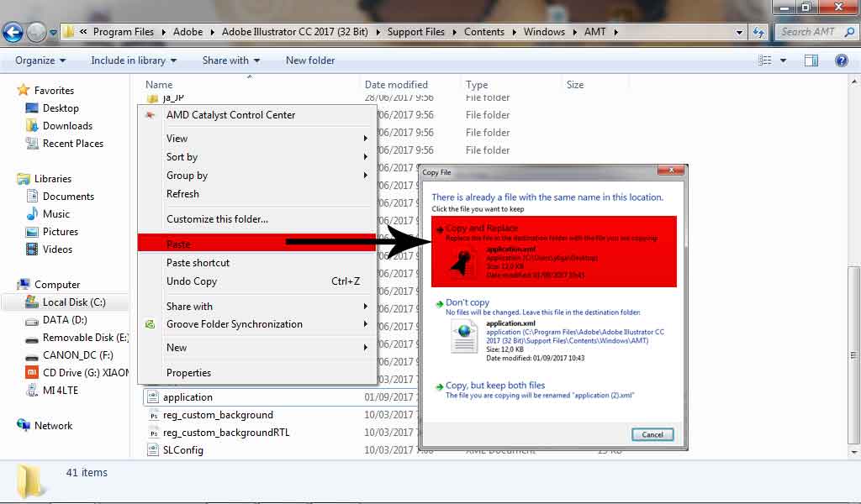Select CANON_DC (F:) drive
This screenshot has width=861, height=504.
pos(78,354)
